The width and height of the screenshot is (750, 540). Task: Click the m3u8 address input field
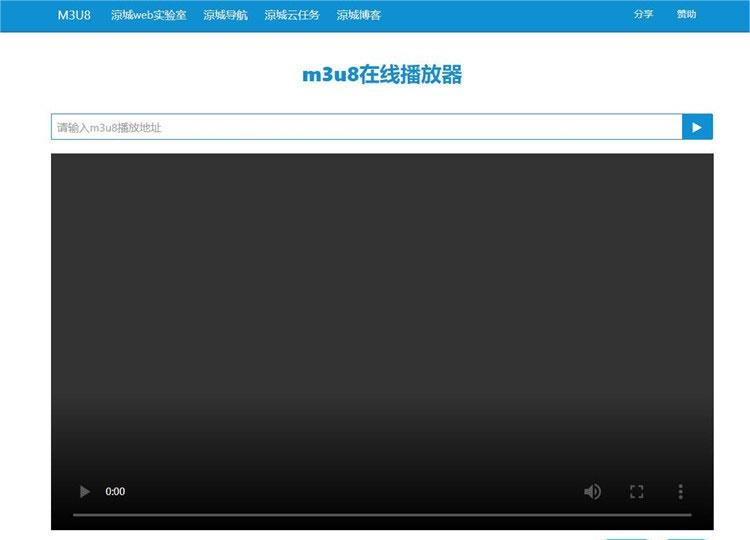coord(366,127)
